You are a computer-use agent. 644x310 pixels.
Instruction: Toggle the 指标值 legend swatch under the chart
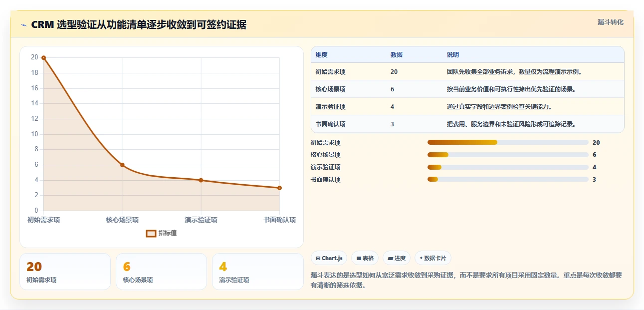[151, 233]
